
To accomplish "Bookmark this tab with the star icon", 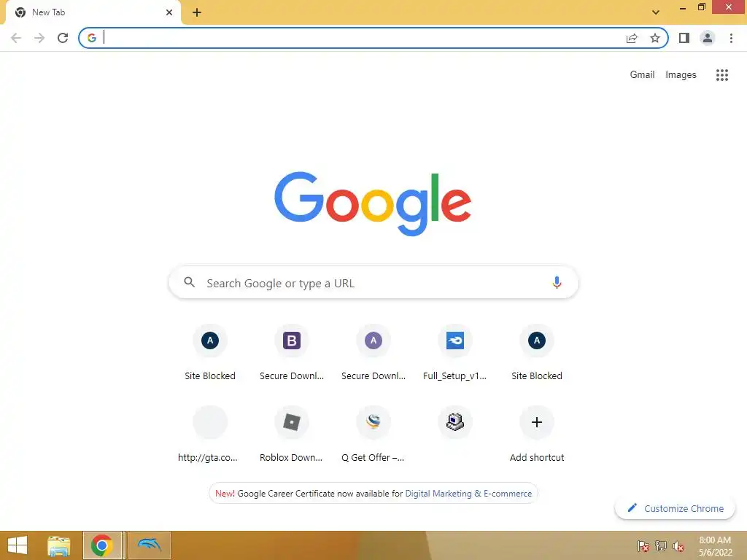I will pyautogui.click(x=655, y=38).
